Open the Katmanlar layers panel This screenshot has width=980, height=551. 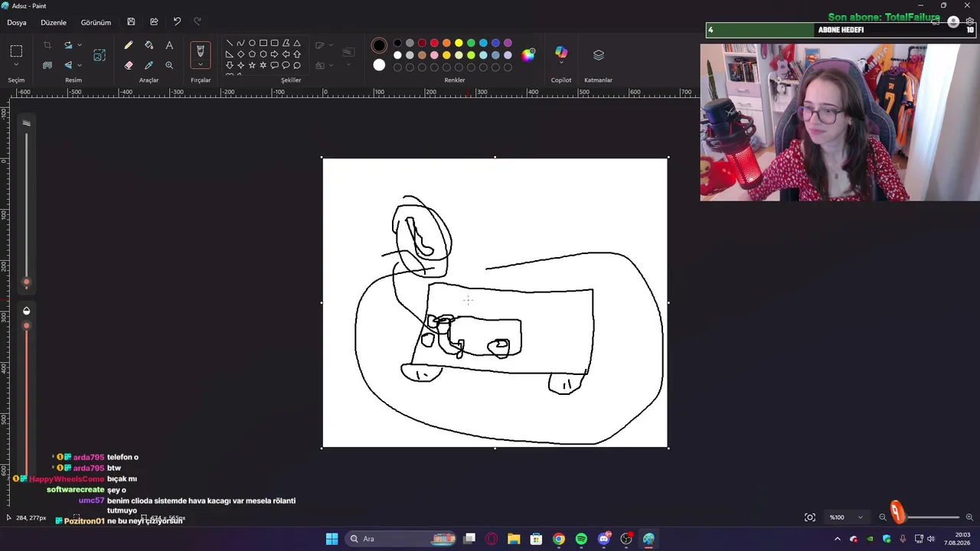pyautogui.click(x=599, y=55)
